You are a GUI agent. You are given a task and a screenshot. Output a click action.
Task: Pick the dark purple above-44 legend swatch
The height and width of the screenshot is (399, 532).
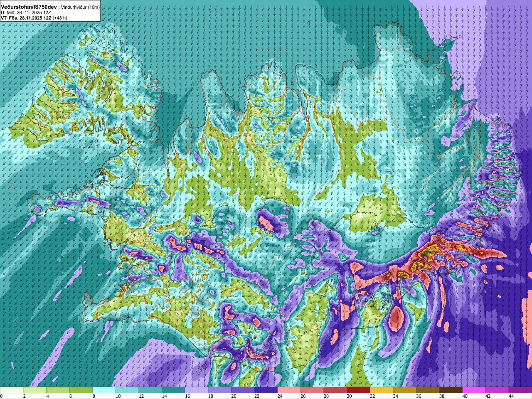coord(520,390)
